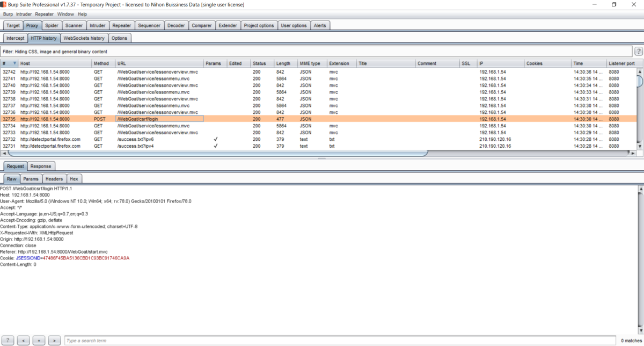Open the proxy Options sub-tab
This screenshot has width=644, height=346.
click(119, 38)
